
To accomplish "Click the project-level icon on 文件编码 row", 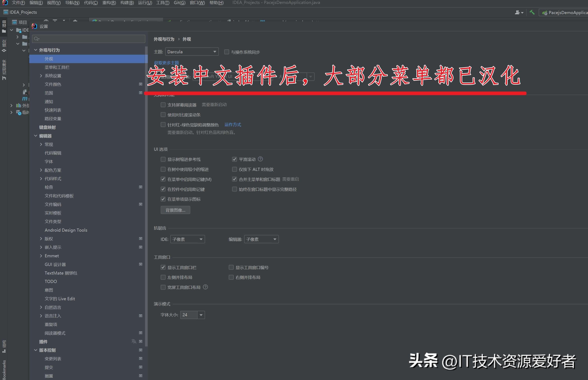I will click(140, 204).
